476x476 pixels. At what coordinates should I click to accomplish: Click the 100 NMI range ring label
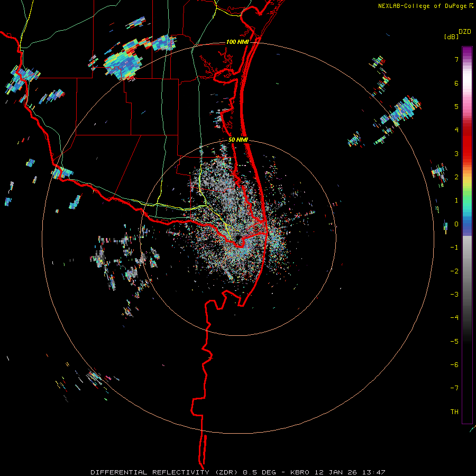237,42
